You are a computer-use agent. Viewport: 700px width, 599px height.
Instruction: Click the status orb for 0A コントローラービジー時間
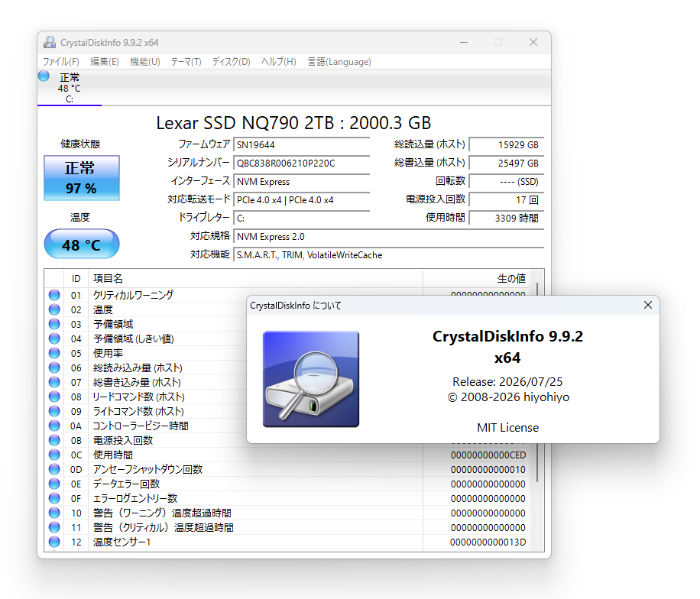[54, 426]
